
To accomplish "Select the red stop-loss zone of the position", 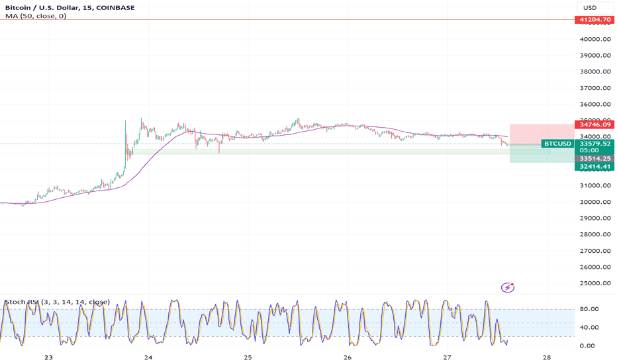I will 542,134.
